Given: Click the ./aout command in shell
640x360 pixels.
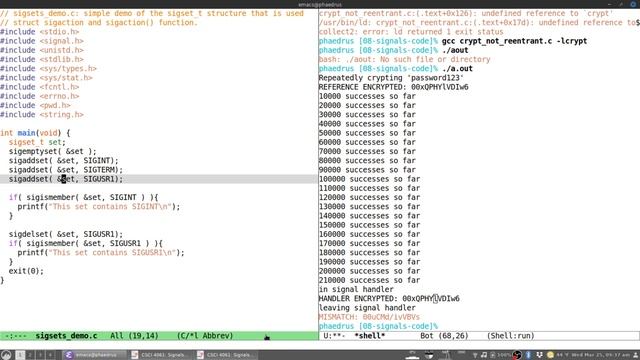Looking at the screenshot, I should (x=455, y=50).
